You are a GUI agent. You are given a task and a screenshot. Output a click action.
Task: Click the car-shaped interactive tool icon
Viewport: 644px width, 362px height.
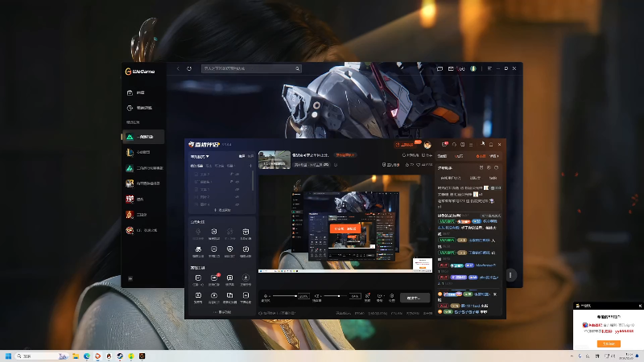tap(198, 251)
